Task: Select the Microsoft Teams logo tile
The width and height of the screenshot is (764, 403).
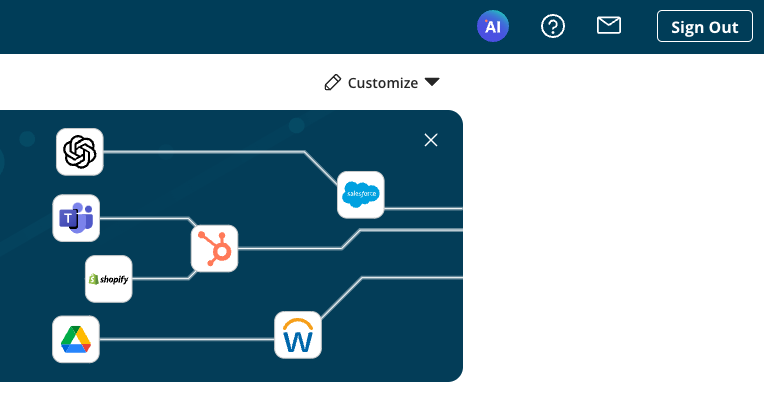Action: pos(76,218)
